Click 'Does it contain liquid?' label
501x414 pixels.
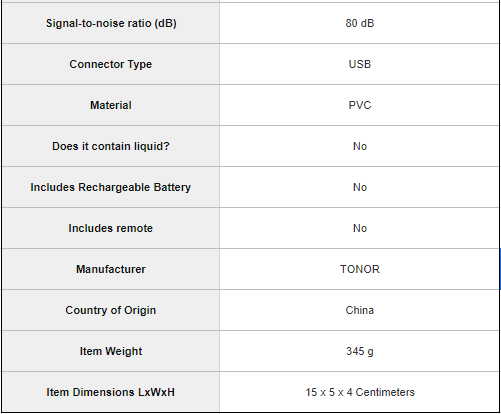tap(111, 146)
